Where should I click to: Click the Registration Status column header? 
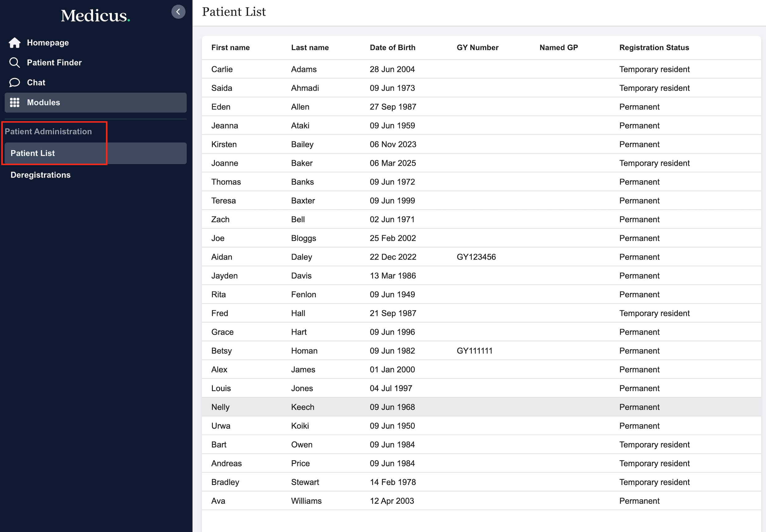(x=654, y=48)
